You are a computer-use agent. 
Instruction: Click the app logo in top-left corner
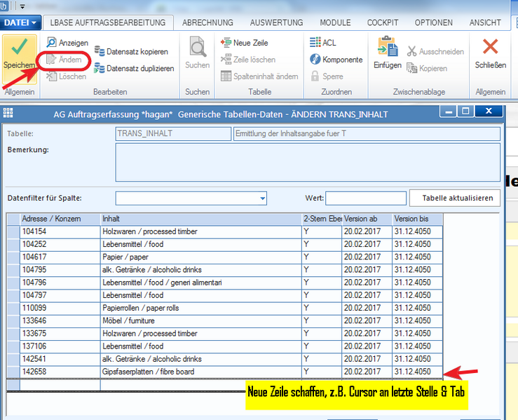(x=4, y=6)
